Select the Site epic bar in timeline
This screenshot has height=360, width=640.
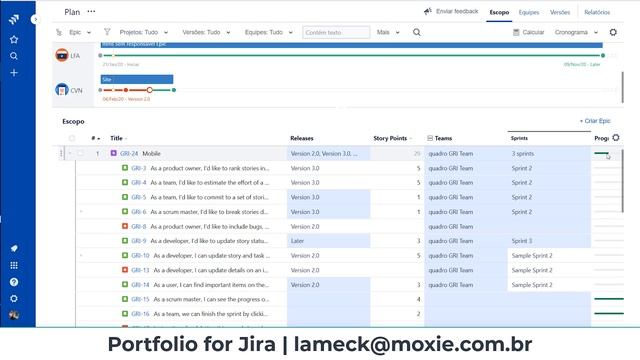pyautogui.click(x=137, y=79)
